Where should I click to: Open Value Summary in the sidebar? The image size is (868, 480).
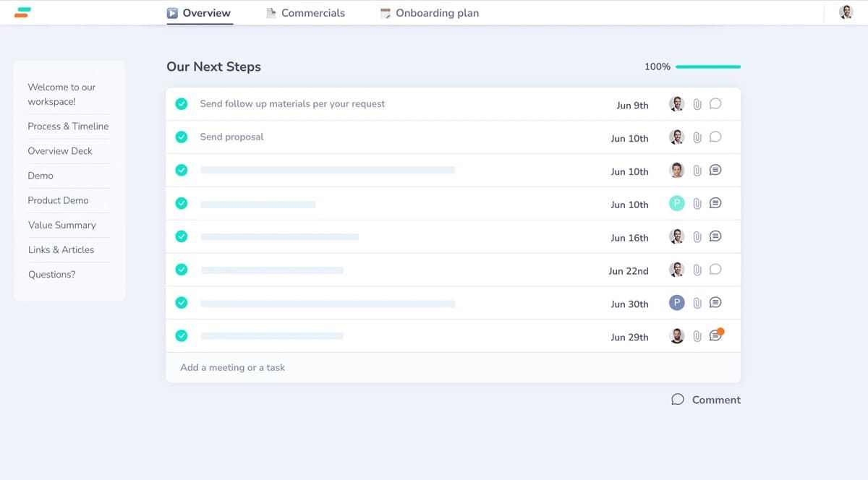click(x=61, y=225)
